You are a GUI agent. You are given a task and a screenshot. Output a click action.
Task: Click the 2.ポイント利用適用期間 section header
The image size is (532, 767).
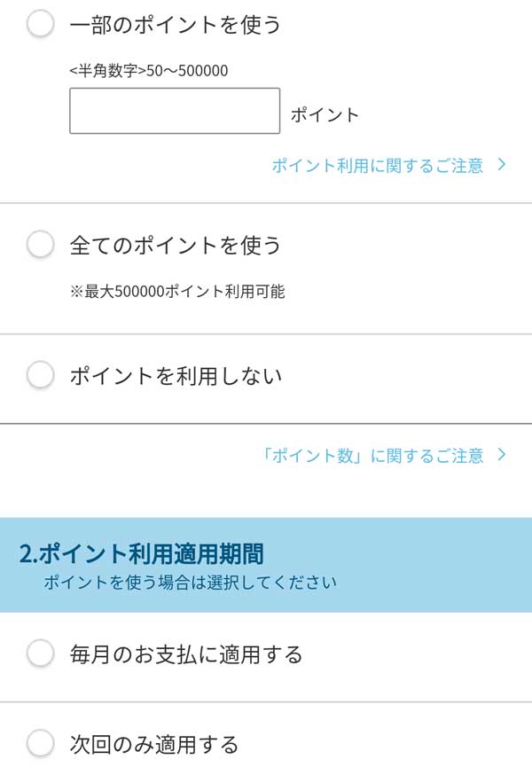coord(142,554)
